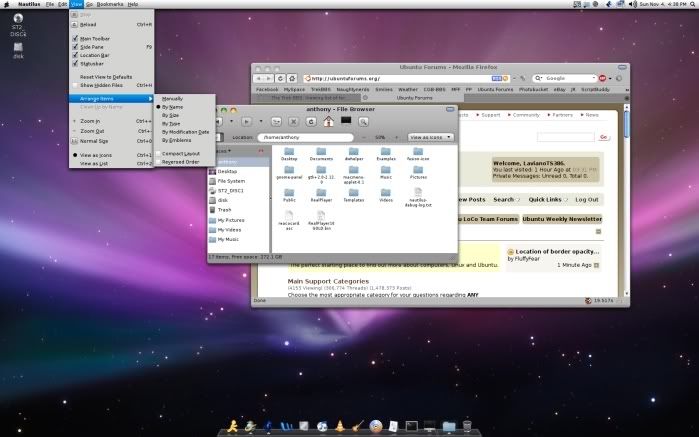Click the Forward arrow in File Browser toolbar
The image size is (699, 437).
click(246, 121)
